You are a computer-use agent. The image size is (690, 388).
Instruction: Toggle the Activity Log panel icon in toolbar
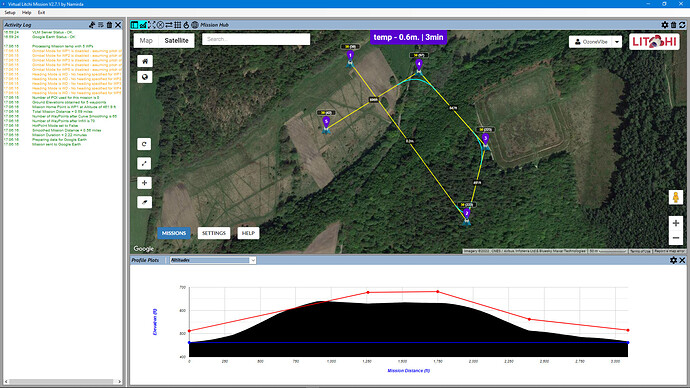(x=134, y=25)
